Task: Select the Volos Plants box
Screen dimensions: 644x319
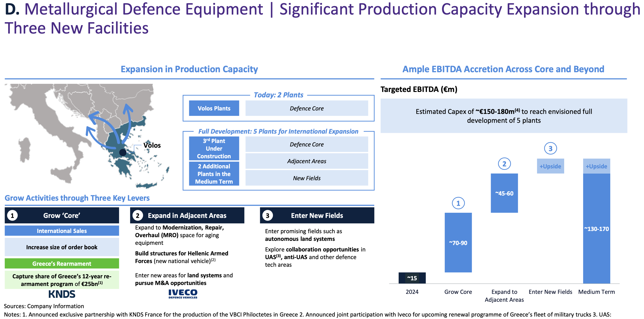Action: click(214, 108)
